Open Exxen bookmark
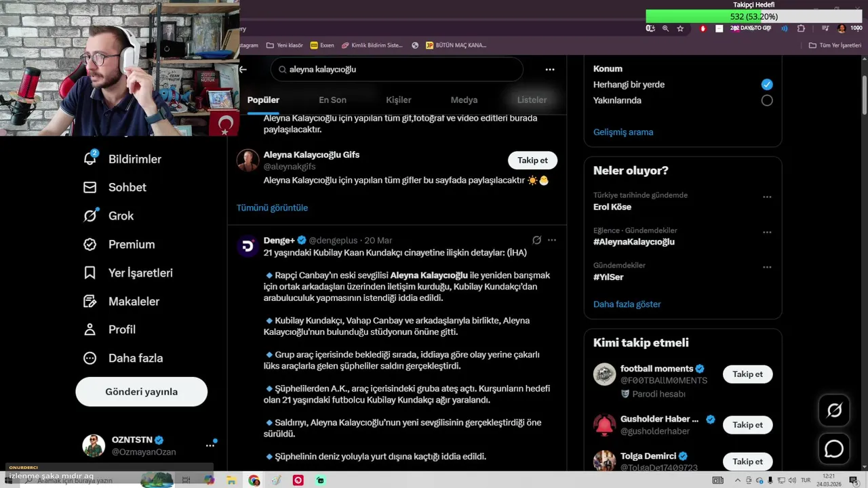 [x=322, y=45]
